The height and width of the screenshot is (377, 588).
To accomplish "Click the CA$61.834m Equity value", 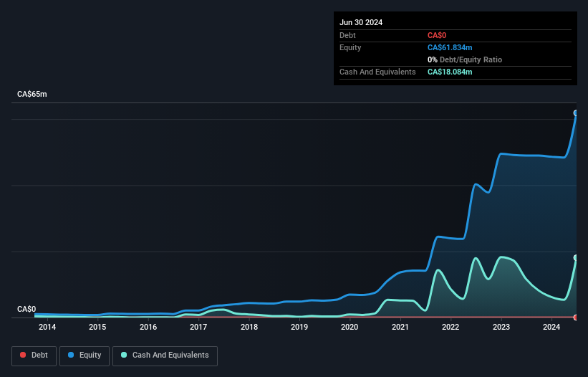I will click(450, 47).
